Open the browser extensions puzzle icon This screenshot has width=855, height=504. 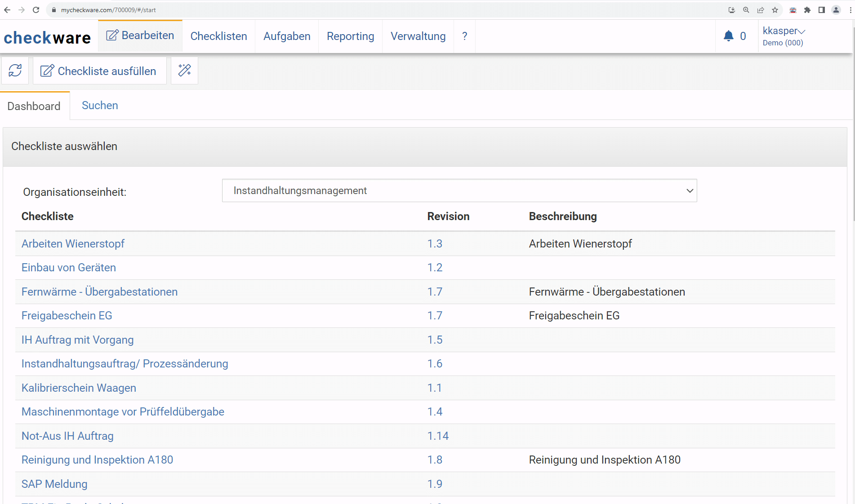click(807, 9)
